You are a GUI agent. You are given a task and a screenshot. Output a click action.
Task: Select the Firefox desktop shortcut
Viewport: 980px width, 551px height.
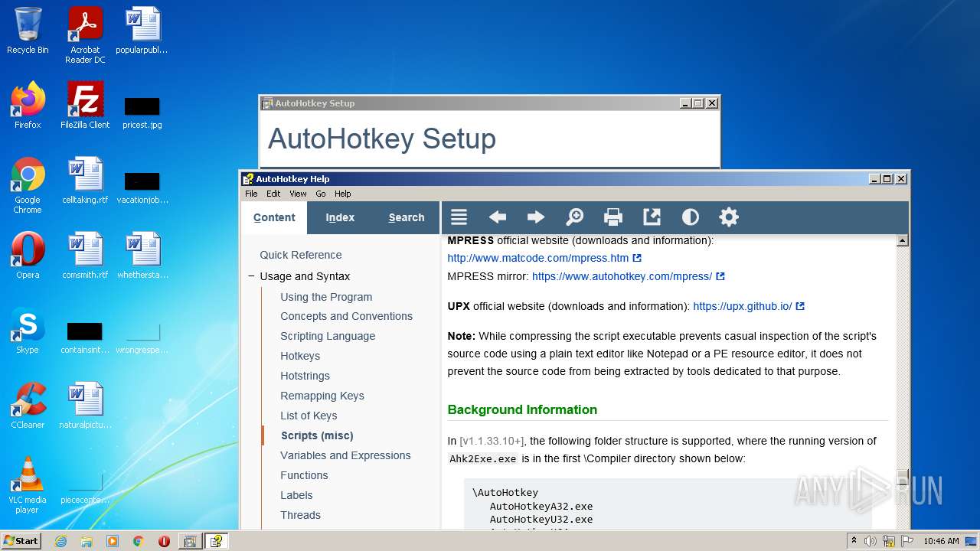coord(28,106)
